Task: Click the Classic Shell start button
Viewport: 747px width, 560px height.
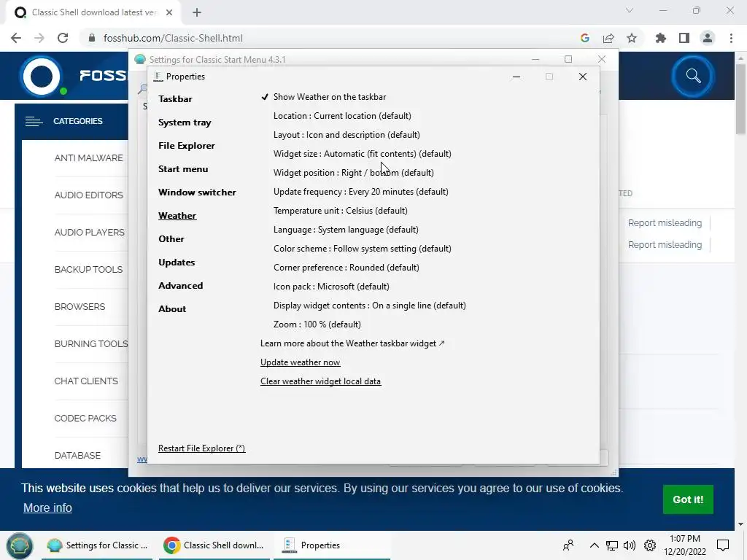Action: (20, 545)
